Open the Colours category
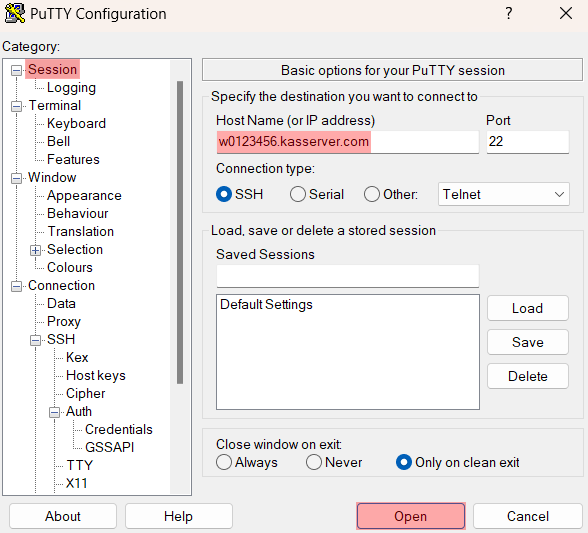This screenshot has width=588, height=533. click(x=70, y=267)
